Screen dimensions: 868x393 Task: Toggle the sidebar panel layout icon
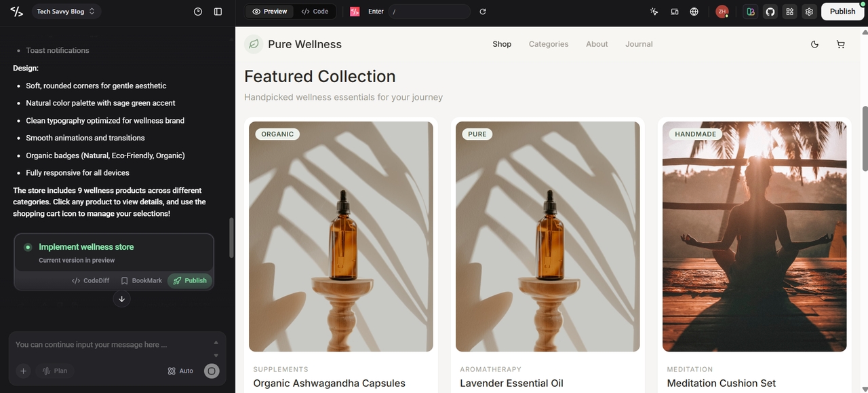pos(218,12)
